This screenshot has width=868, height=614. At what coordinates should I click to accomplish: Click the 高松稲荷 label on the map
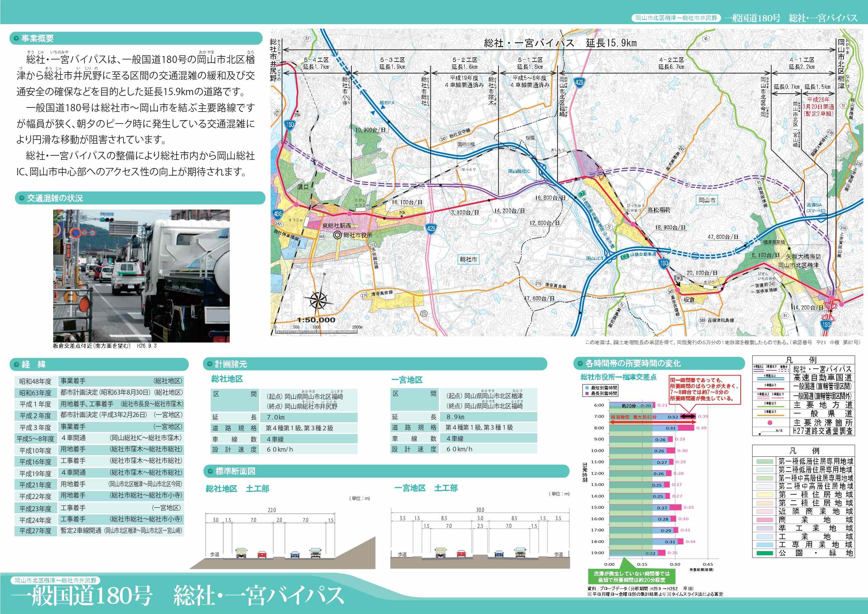coord(659,210)
